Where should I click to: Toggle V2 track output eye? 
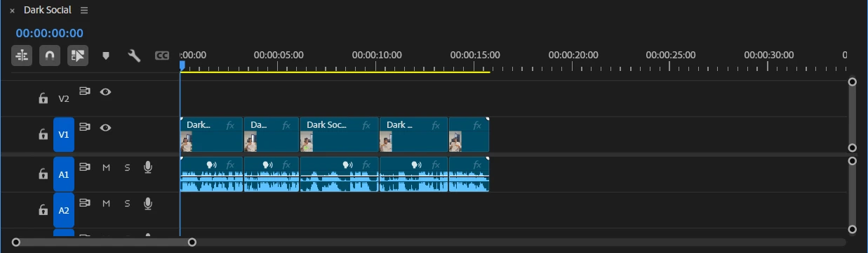[x=105, y=91]
